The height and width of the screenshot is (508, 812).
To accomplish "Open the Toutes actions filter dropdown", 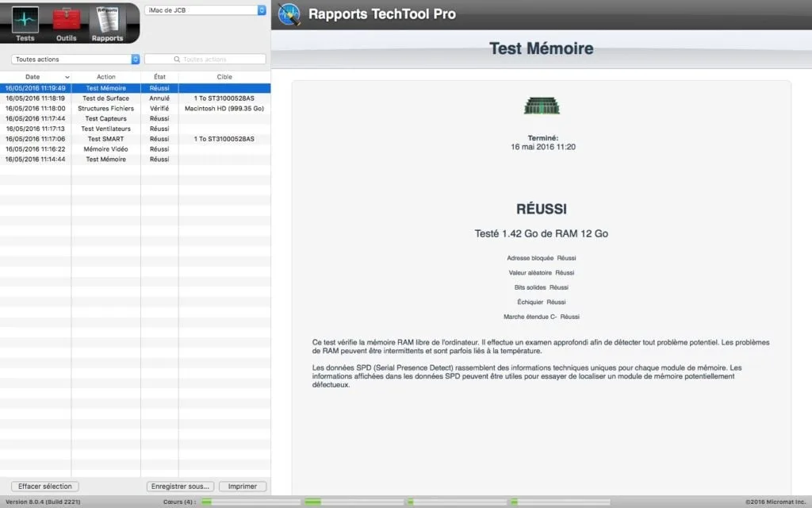I will [x=74, y=58].
